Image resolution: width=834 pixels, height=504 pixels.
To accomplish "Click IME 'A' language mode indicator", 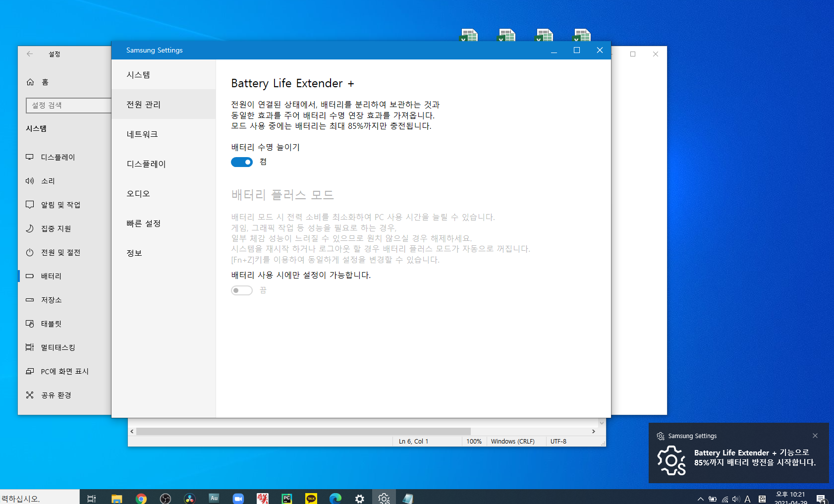I will (x=747, y=499).
